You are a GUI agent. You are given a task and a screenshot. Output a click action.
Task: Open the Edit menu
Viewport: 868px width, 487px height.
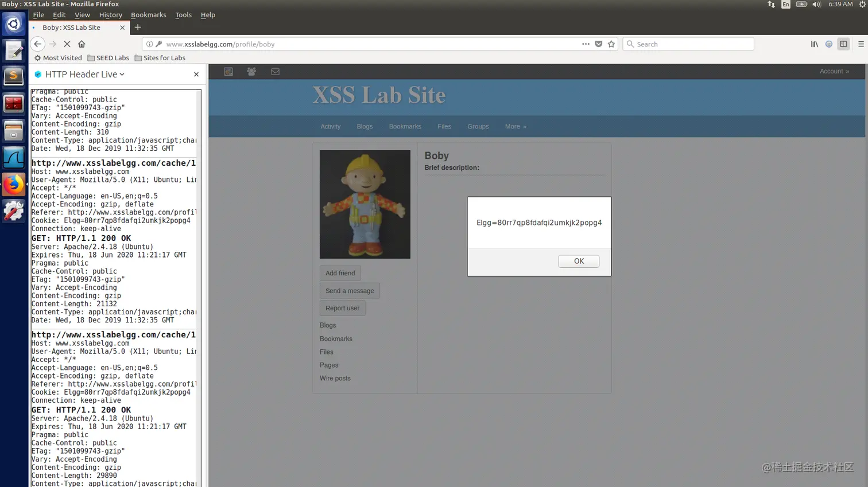(59, 15)
